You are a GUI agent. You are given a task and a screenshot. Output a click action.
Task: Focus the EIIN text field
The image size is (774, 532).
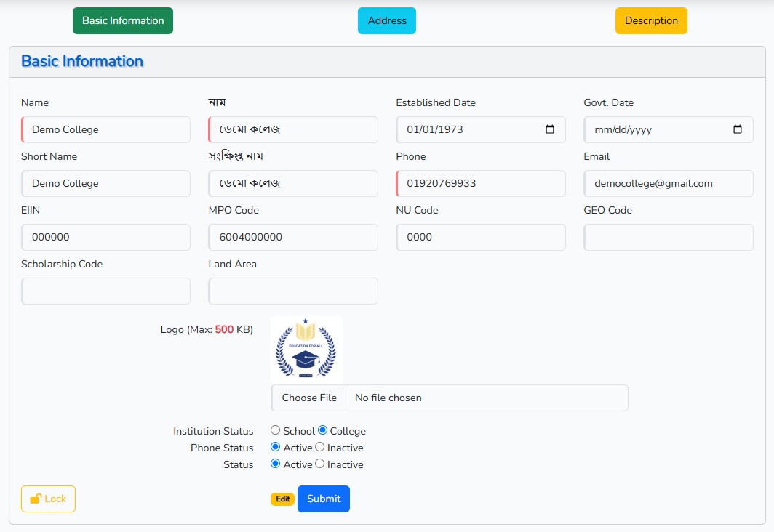(x=105, y=237)
